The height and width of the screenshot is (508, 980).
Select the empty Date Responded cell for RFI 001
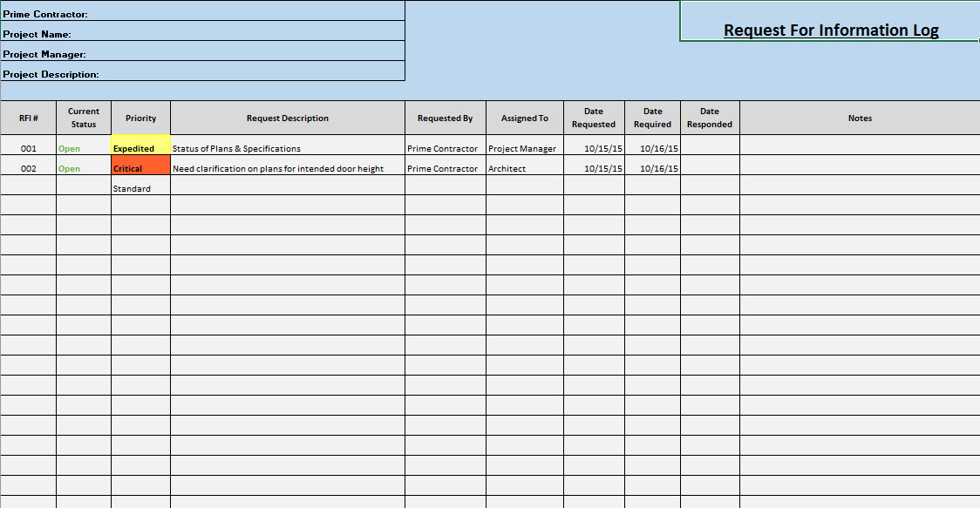710,145
